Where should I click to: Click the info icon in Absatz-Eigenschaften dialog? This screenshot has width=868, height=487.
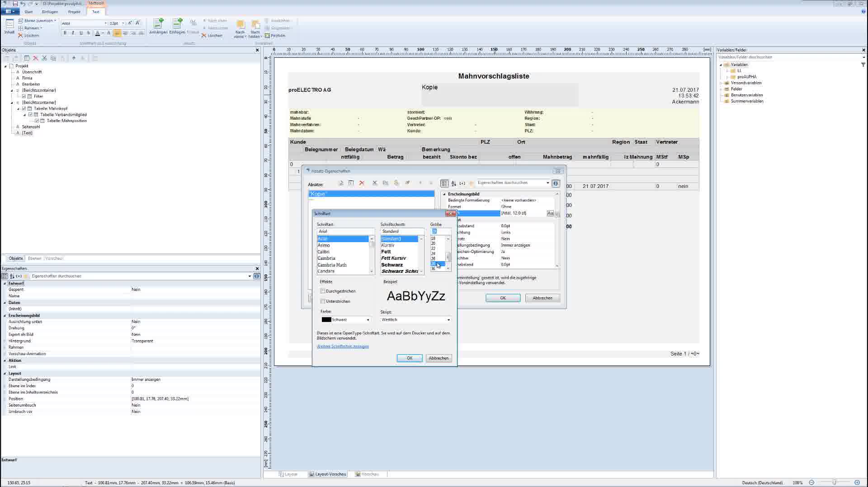tap(556, 183)
